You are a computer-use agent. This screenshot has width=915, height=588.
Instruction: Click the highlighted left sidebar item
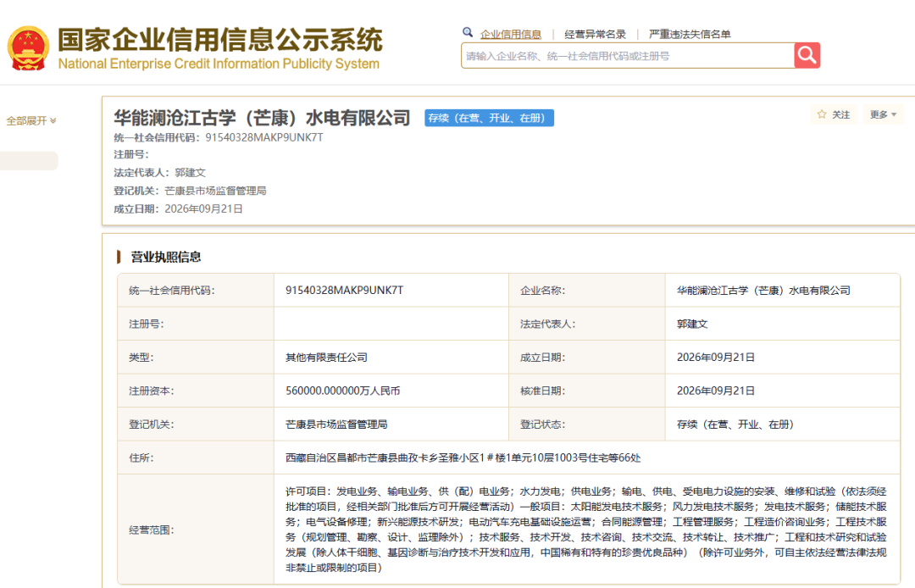click(29, 161)
